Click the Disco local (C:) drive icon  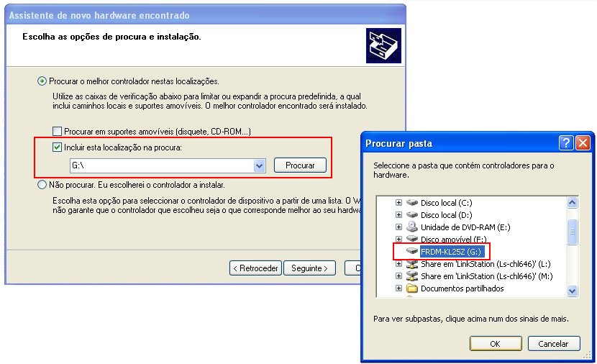[411, 203]
